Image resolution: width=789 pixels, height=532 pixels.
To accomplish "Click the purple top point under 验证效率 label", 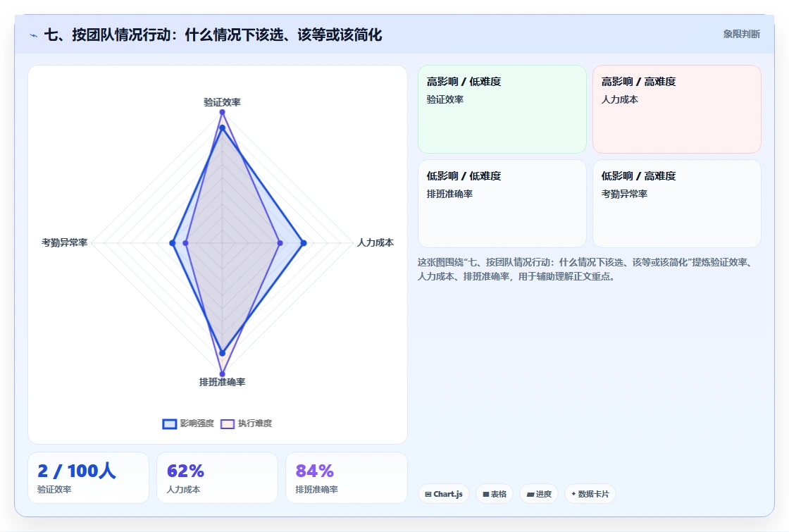I will 222,112.
